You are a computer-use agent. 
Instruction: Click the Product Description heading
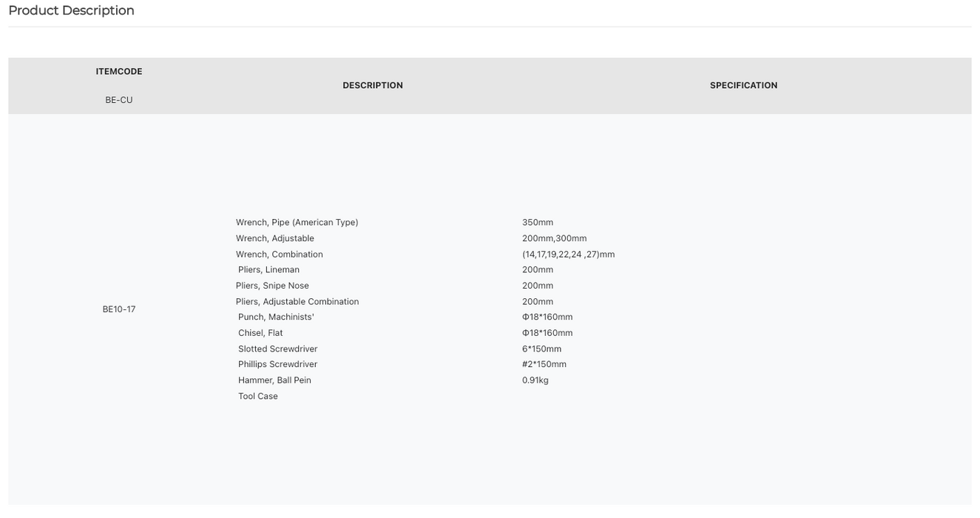click(x=71, y=10)
